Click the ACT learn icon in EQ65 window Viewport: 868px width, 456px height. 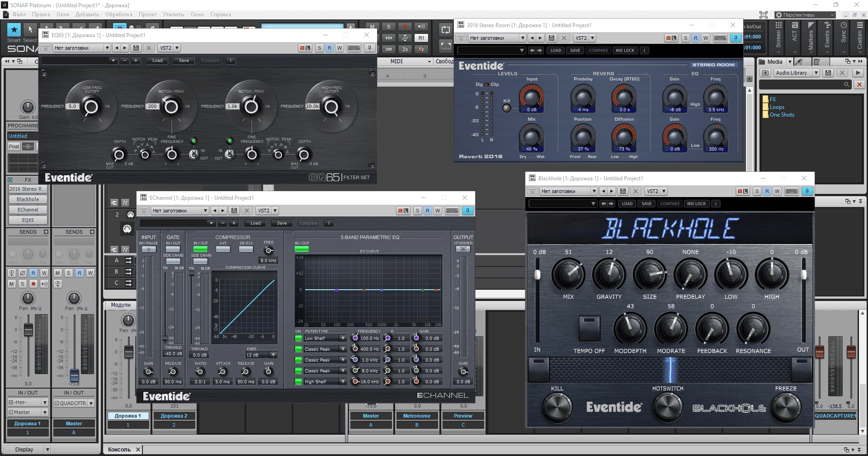click(305, 48)
